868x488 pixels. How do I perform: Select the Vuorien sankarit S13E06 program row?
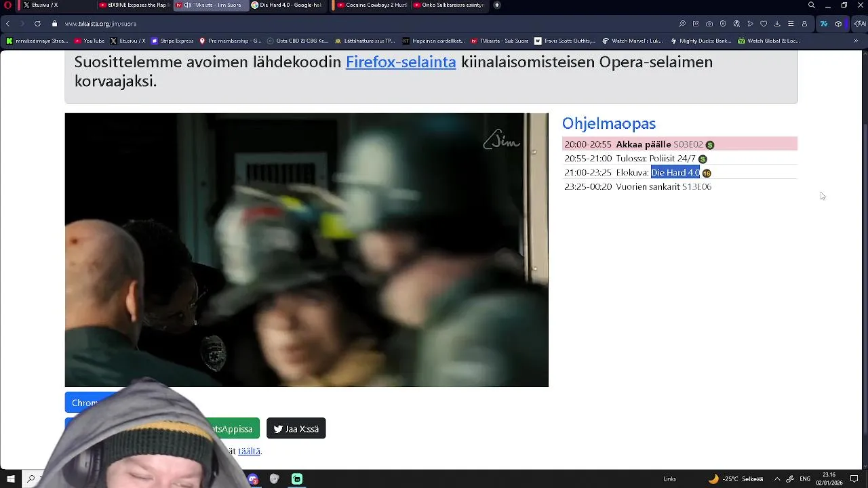(x=679, y=187)
